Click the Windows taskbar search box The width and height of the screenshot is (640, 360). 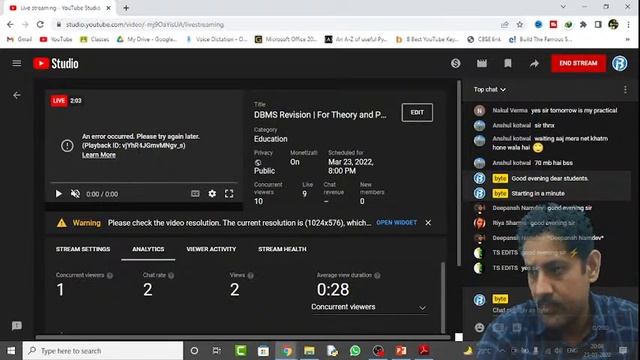pos(103,351)
